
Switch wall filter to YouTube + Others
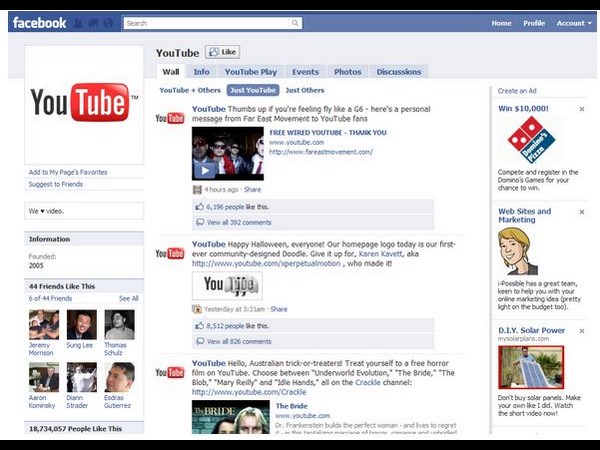pos(190,90)
